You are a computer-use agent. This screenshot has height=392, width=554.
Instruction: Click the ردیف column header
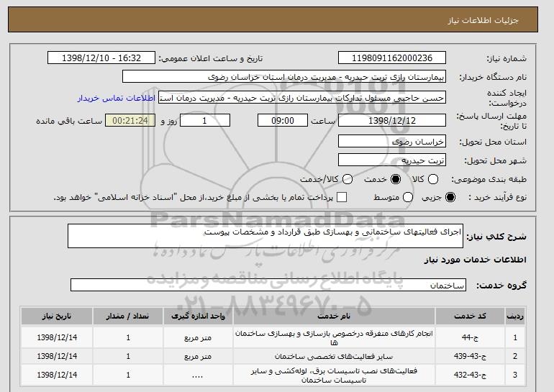click(514, 316)
